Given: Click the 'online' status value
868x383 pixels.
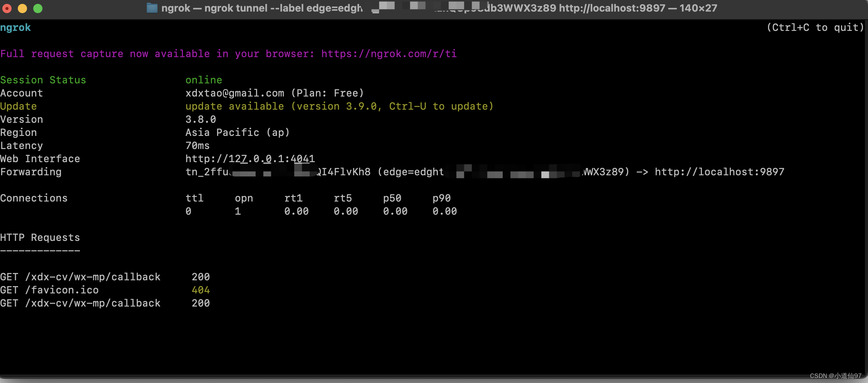Looking at the screenshot, I should coord(204,80).
